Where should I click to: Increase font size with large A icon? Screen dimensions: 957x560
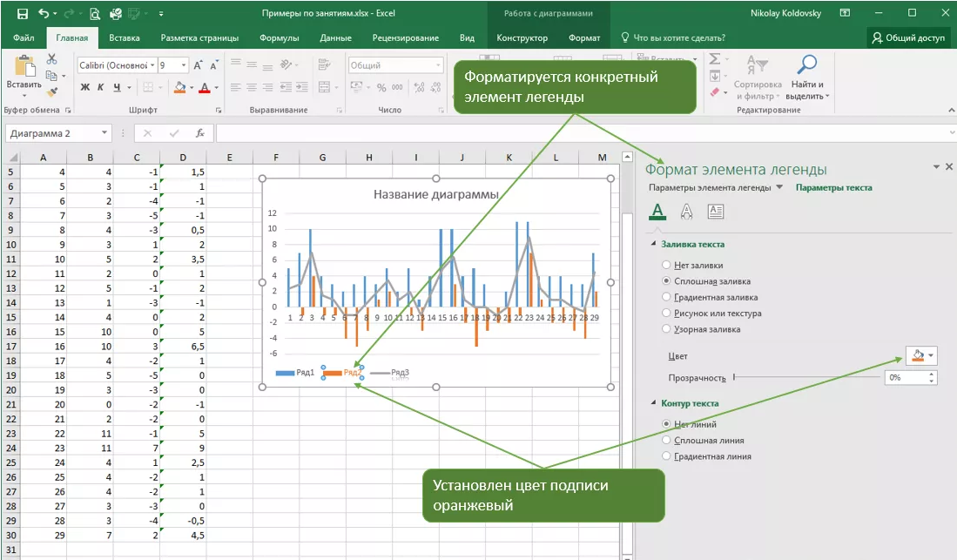pos(198,65)
